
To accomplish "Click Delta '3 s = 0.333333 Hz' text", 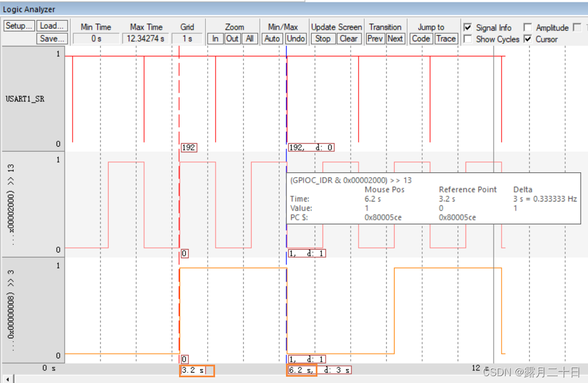I will [x=545, y=199].
